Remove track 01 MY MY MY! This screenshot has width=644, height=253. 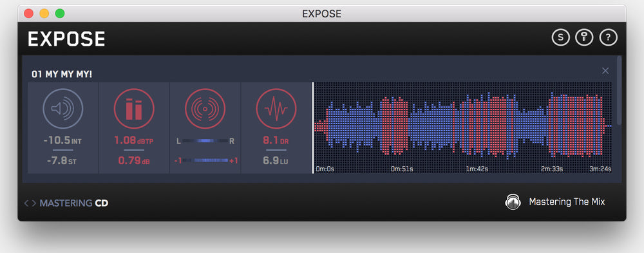tap(605, 71)
